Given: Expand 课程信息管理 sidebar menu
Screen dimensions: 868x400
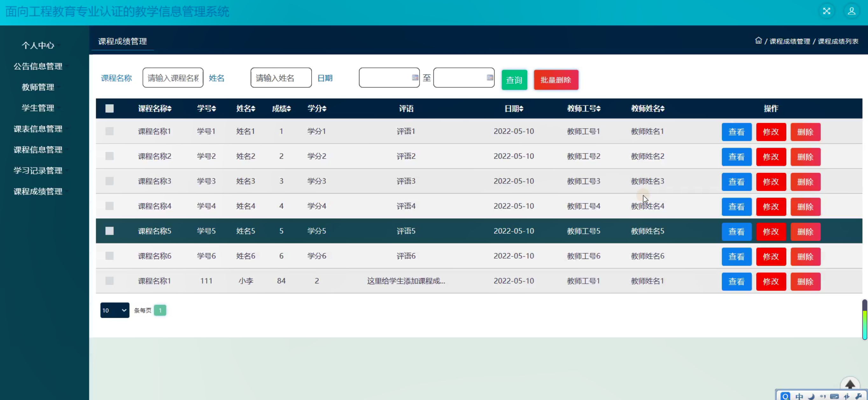Looking at the screenshot, I should click(38, 150).
